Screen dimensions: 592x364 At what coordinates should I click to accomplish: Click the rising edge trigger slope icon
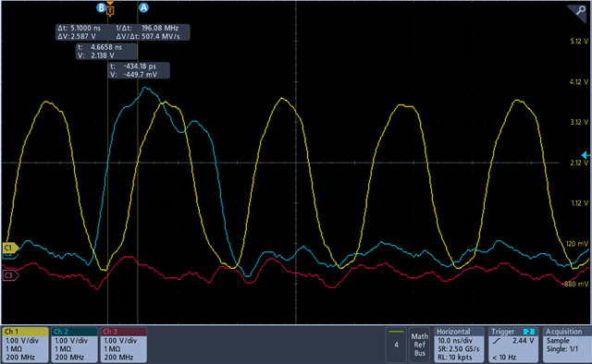tap(497, 341)
